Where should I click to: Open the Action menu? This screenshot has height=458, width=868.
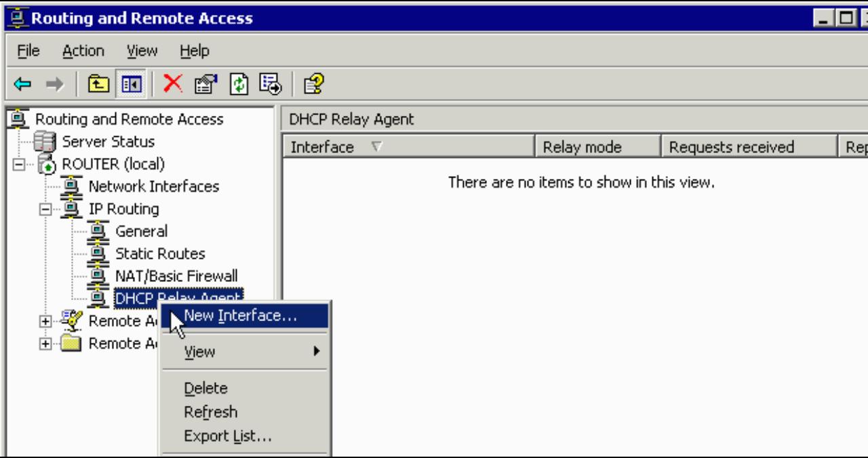pyautogui.click(x=83, y=50)
